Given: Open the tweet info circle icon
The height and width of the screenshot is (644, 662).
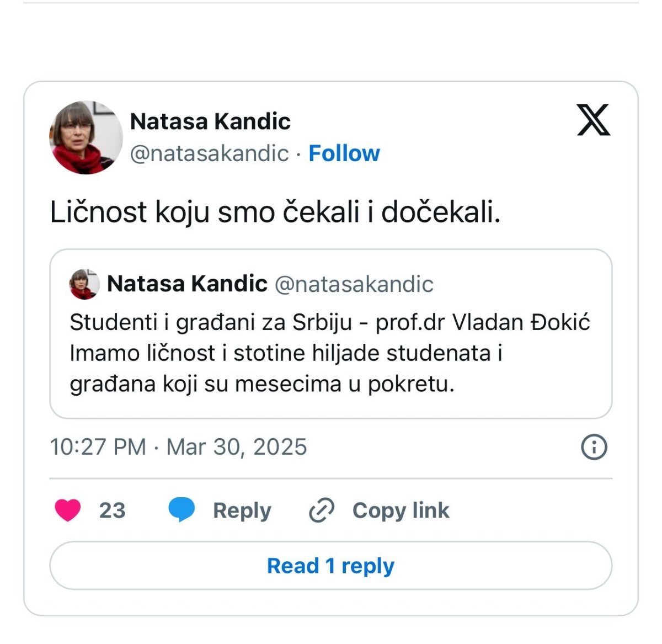Looking at the screenshot, I should point(594,446).
